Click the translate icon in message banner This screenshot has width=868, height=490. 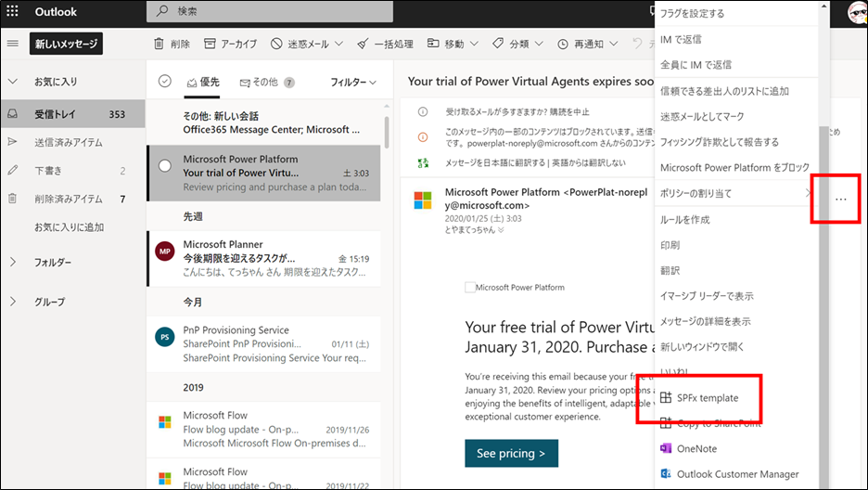[423, 162]
